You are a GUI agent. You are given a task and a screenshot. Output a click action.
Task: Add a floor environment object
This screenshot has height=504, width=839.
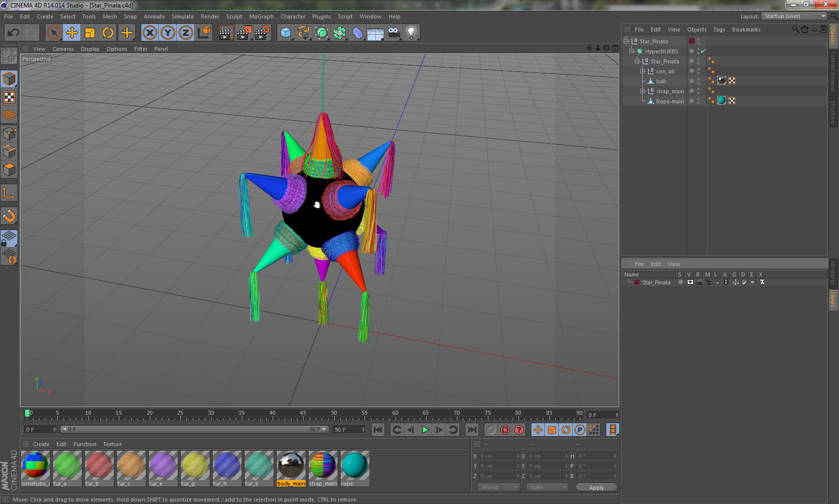[376, 33]
